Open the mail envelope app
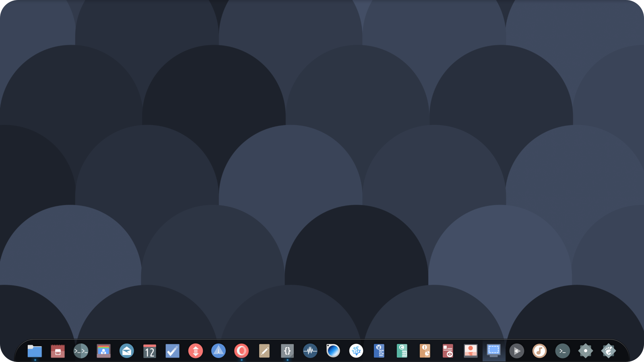Image resolution: width=644 pixels, height=362 pixels. (126, 351)
